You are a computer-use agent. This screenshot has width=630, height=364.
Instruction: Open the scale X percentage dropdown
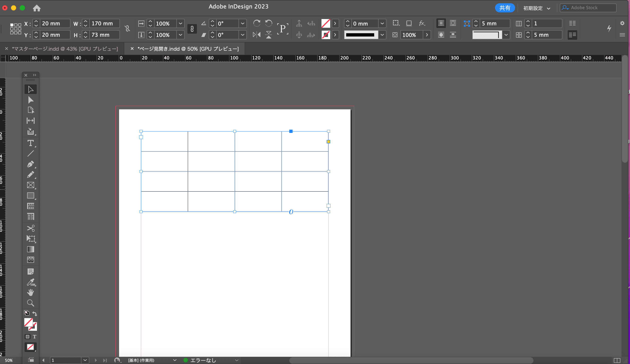pos(181,23)
